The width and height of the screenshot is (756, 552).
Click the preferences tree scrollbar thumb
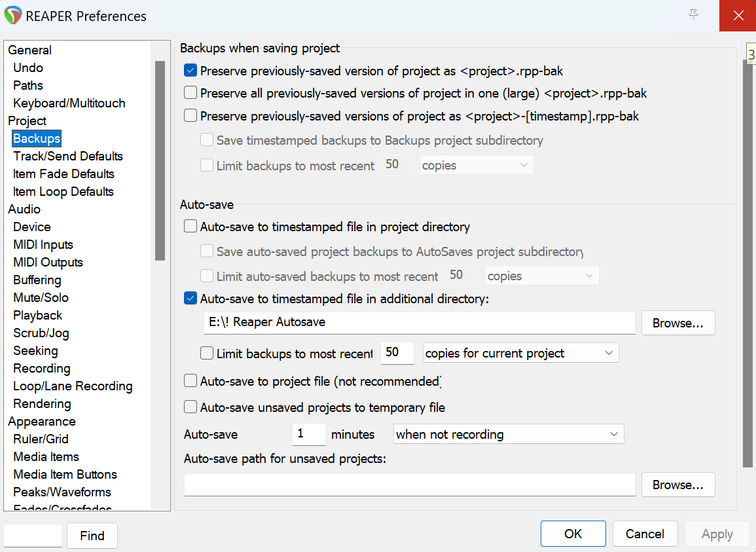pyautogui.click(x=160, y=160)
